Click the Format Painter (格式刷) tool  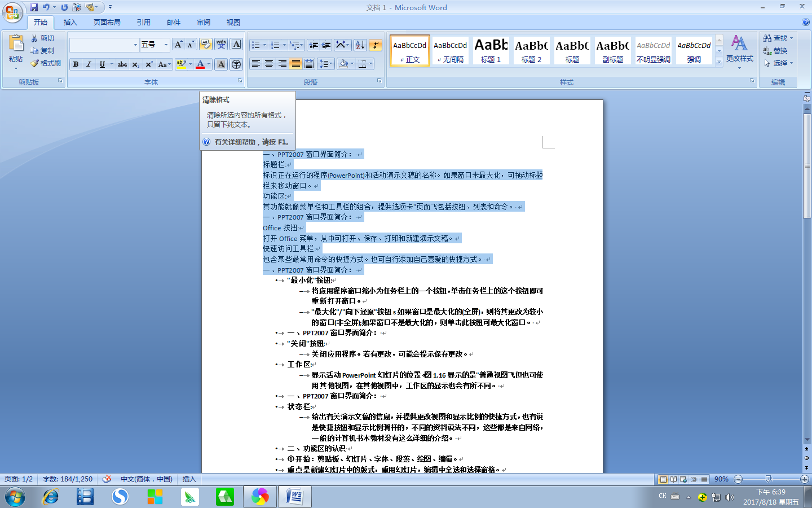[x=46, y=63]
